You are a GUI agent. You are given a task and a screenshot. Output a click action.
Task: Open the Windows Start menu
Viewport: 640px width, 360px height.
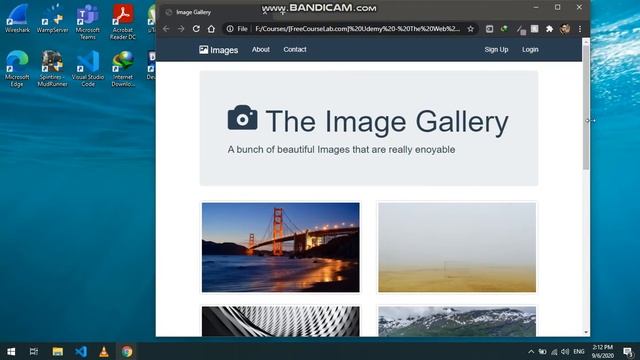point(11,351)
